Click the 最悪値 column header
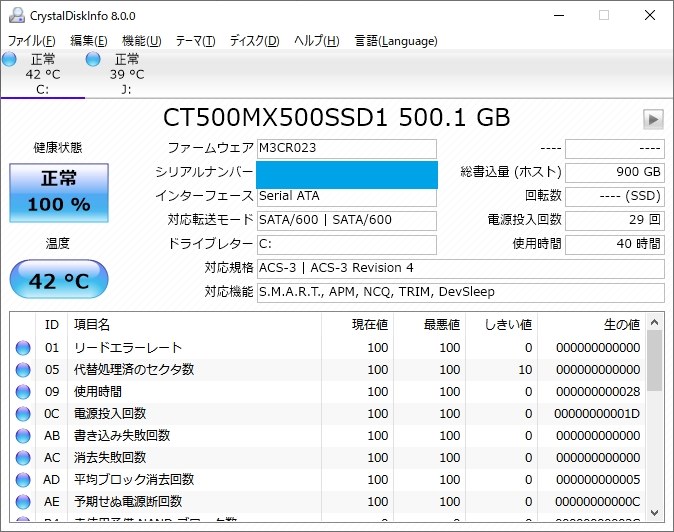 429,324
